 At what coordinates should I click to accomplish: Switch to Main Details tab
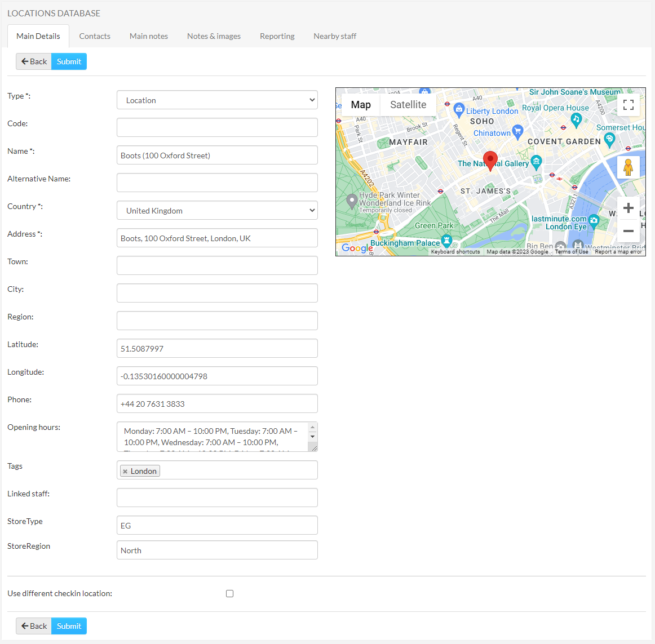coord(38,36)
